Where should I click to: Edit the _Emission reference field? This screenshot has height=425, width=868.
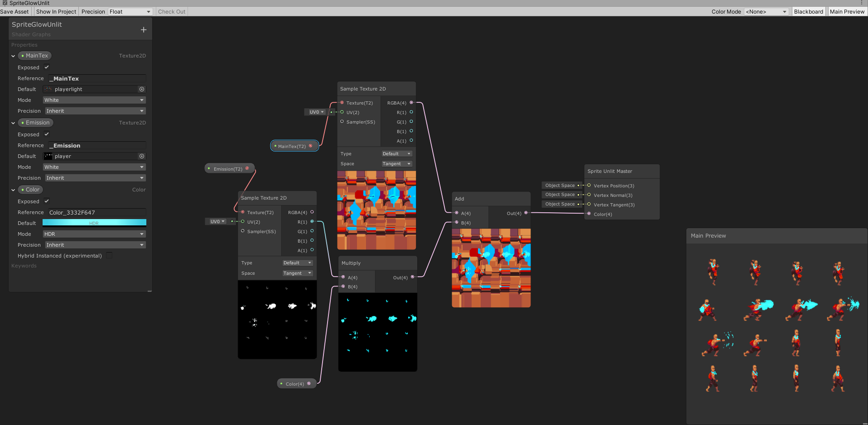pos(96,145)
